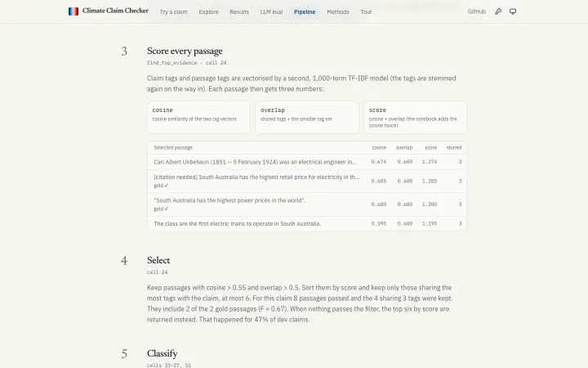Select the first electric trains passage row
This screenshot has width=588, height=368.
pos(307,223)
